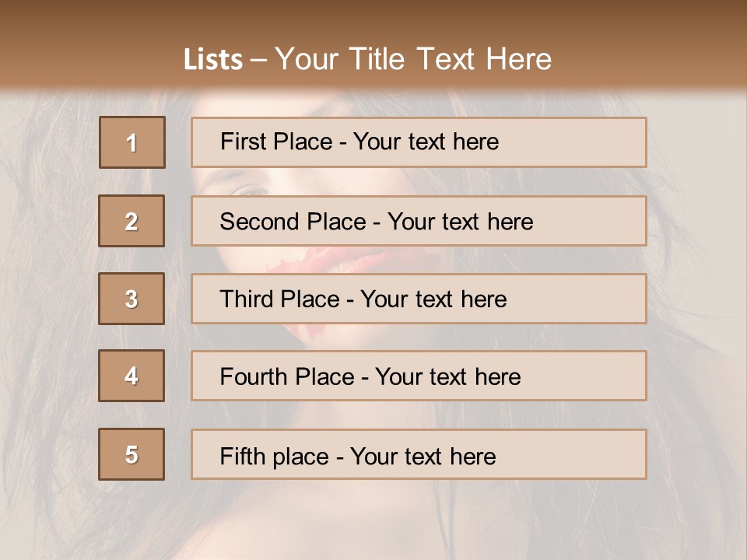Select the numbered box labeled 2
Viewport: 747px width, 560px height.
132,221
